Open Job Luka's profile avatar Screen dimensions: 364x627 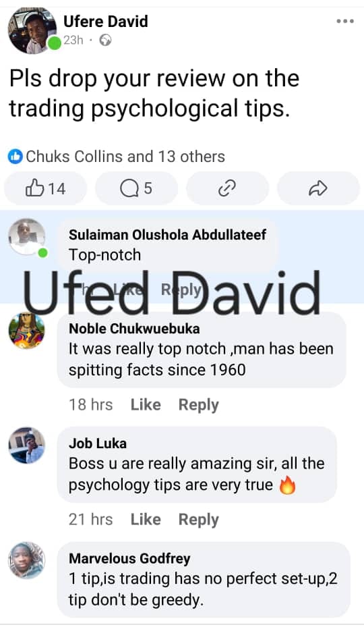tap(27, 445)
